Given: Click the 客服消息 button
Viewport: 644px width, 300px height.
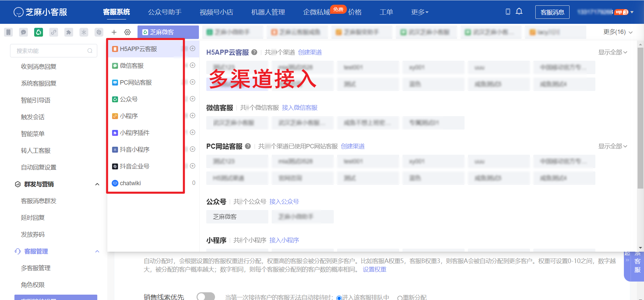Looking at the screenshot, I should 552,12.
